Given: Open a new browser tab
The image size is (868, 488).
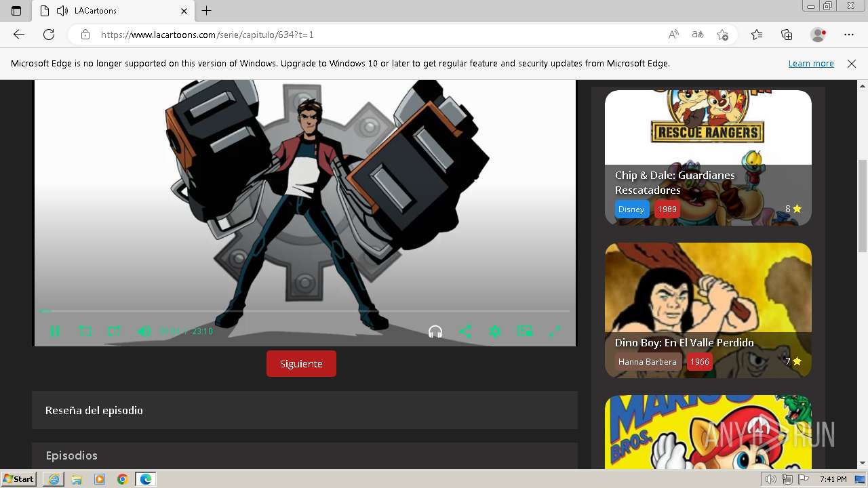Looking at the screenshot, I should (x=207, y=11).
